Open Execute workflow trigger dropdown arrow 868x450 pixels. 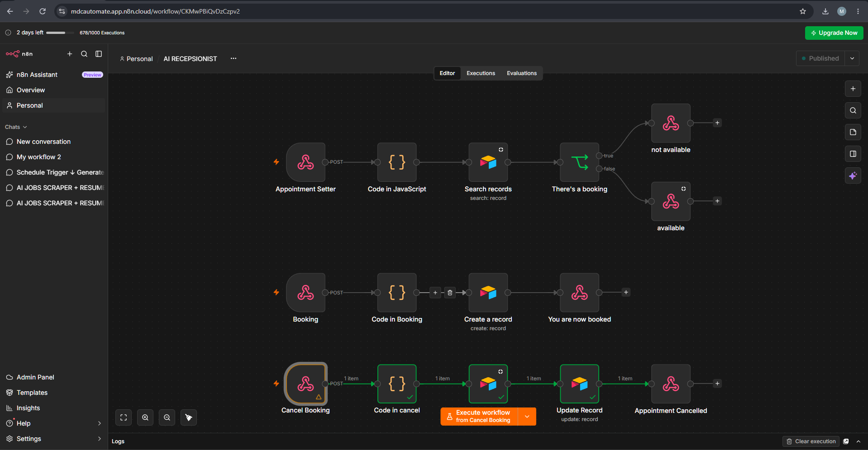point(527,417)
